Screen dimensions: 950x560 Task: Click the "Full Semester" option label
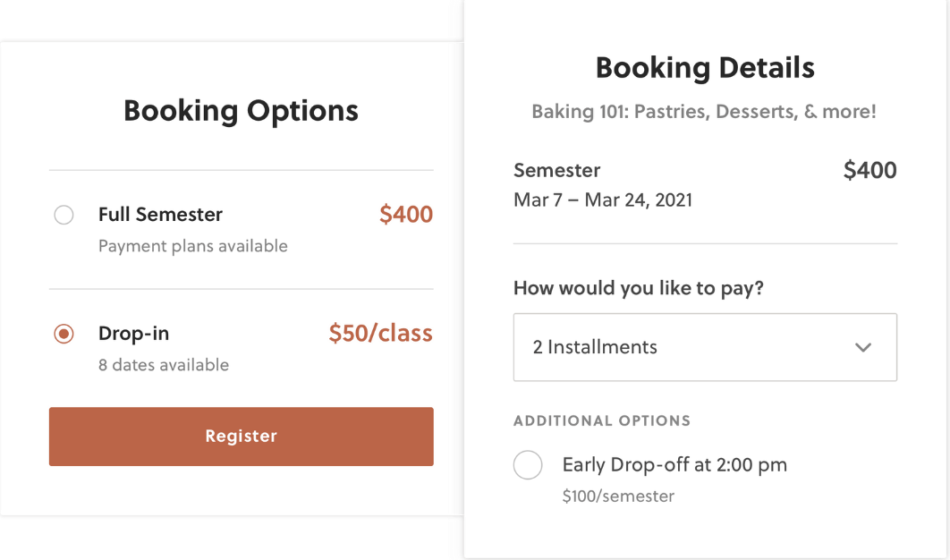click(x=160, y=215)
